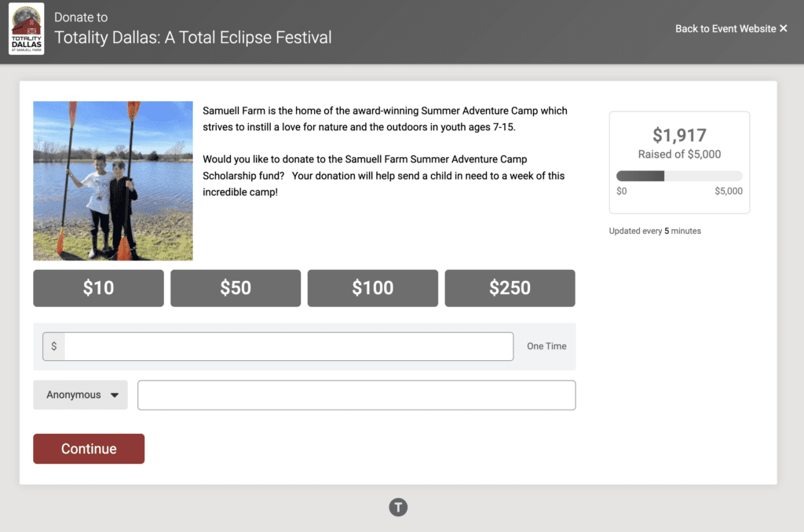
Task: Click the Totality Dallas festival title
Action: pyautogui.click(x=193, y=38)
